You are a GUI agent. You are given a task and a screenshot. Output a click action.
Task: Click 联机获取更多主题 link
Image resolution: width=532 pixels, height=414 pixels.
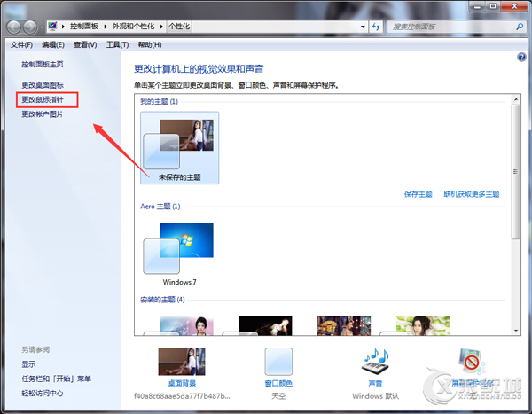click(472, 194)
